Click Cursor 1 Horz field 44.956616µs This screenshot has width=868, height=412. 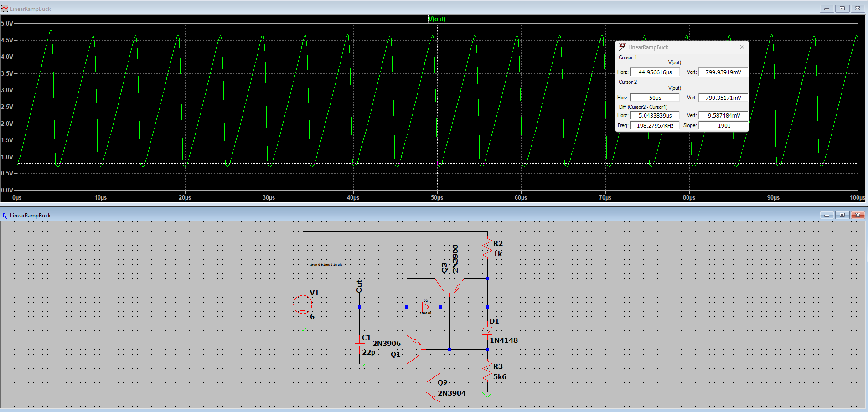(655, 72)
